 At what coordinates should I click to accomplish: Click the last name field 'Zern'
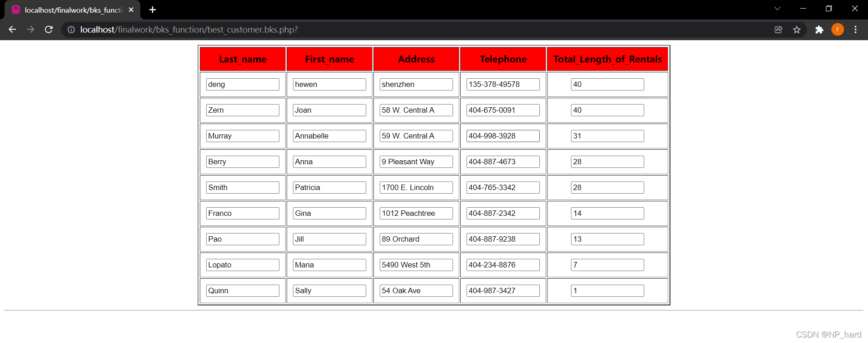coord(243,110)
